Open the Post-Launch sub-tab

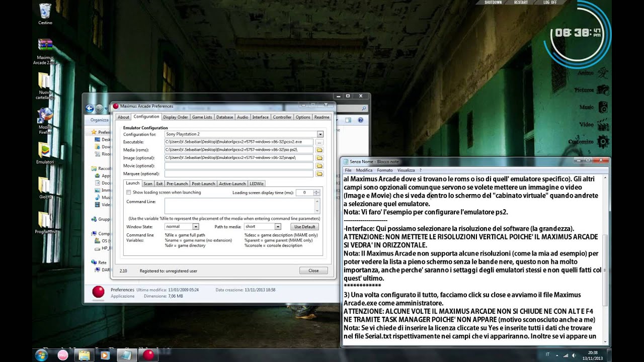coord(203,184)
